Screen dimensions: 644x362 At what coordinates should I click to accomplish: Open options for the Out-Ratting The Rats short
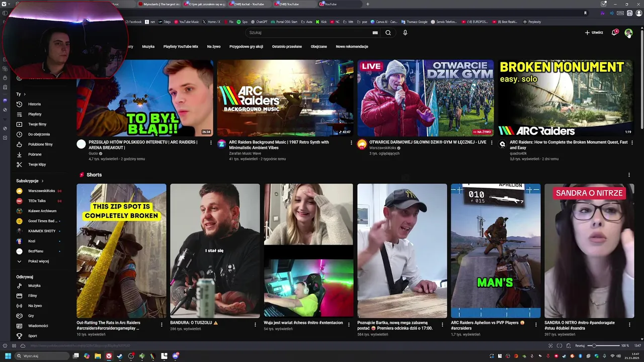click(x=162, y=324)
